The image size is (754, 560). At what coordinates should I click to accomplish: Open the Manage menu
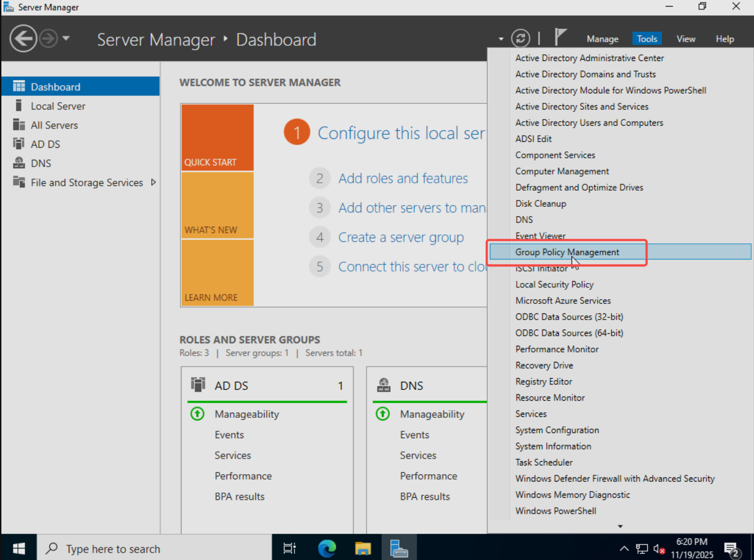pos(602,39)
